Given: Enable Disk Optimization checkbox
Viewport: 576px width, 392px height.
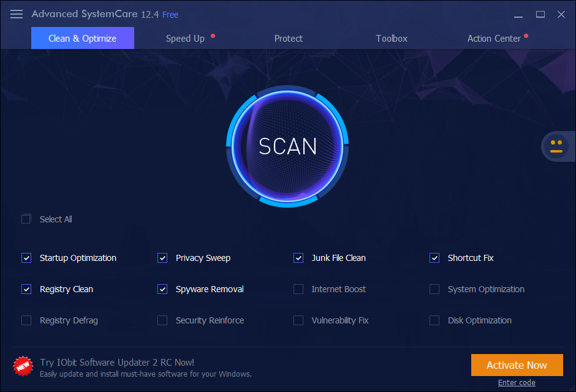Looking at the screenshot, I should point(434,320).
